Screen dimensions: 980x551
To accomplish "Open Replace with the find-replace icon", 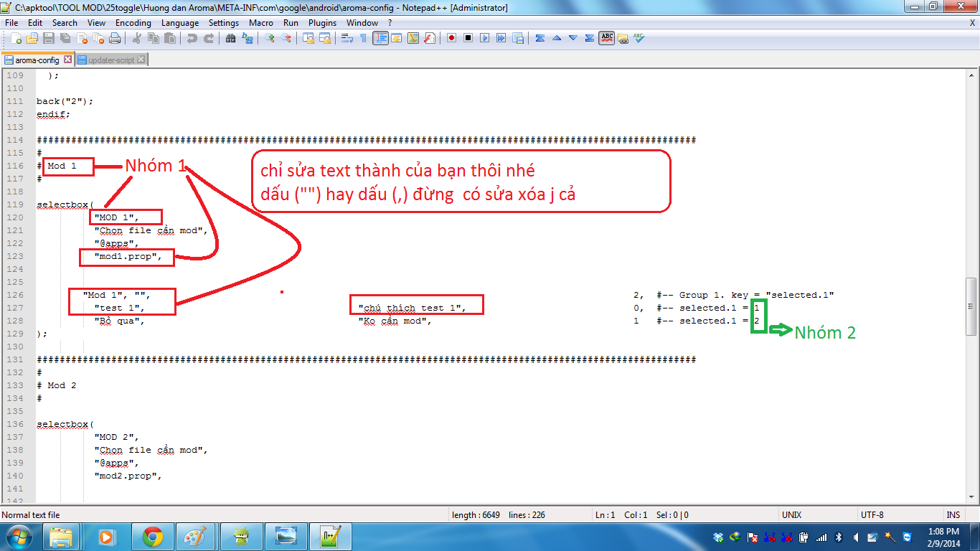I will [248, 38].
